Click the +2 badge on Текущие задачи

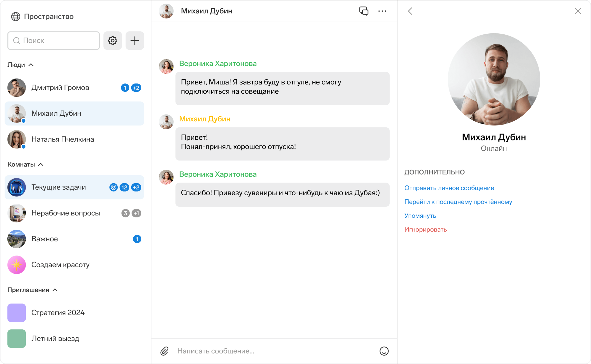[x=136, y=187]
